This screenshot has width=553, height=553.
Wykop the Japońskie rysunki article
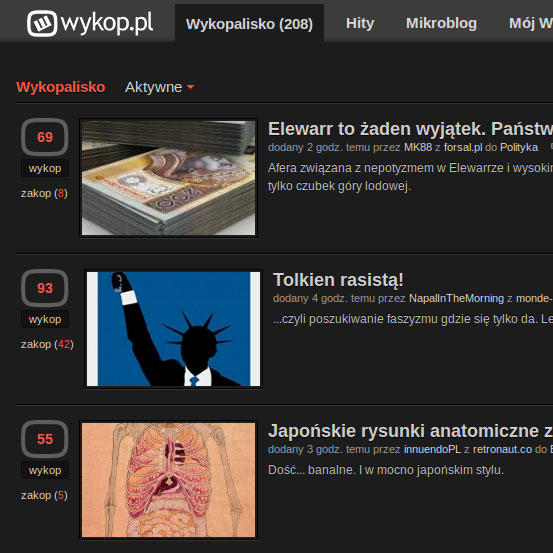45,470
